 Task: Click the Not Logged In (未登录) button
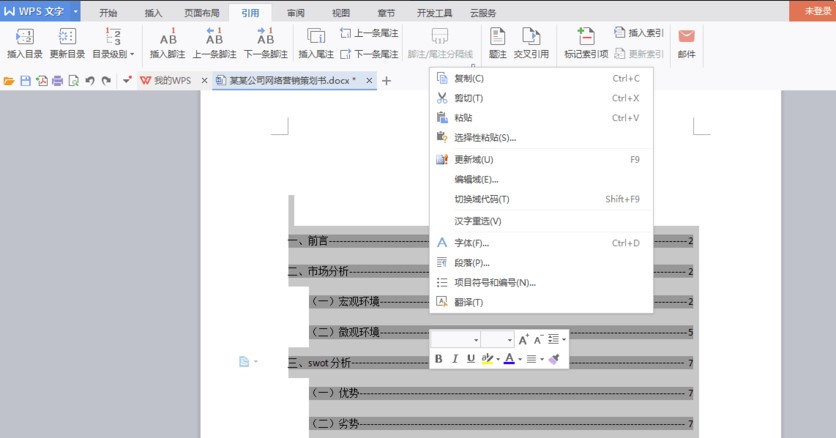811,11
